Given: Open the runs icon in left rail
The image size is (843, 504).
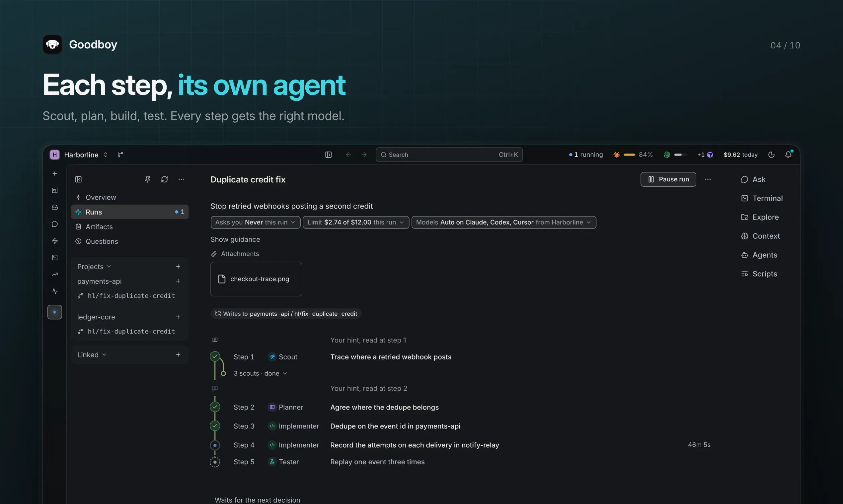Looking at the screenshot, I should 55,241.
